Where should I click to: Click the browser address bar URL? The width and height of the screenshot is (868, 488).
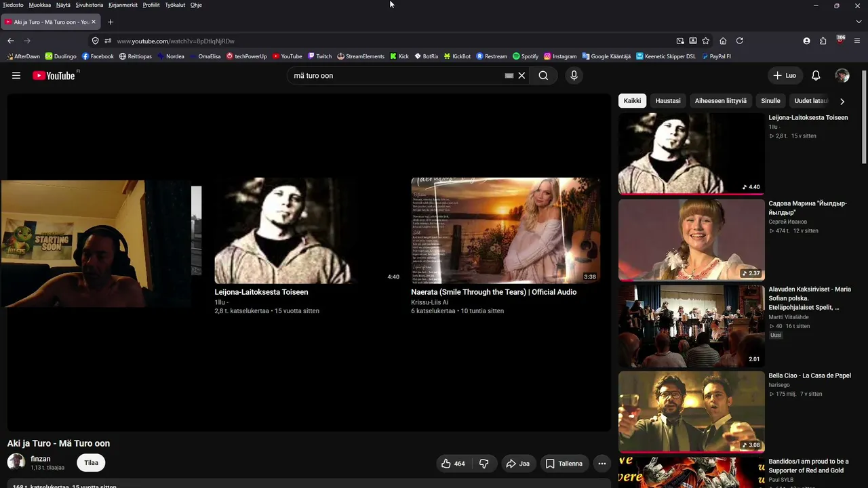176,41
